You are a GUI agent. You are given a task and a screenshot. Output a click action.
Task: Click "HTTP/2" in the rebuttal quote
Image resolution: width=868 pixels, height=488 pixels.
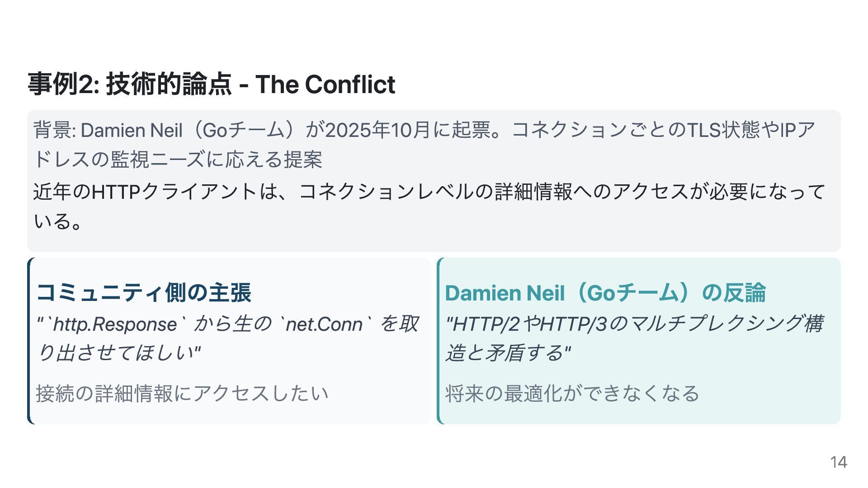point(486,324)
